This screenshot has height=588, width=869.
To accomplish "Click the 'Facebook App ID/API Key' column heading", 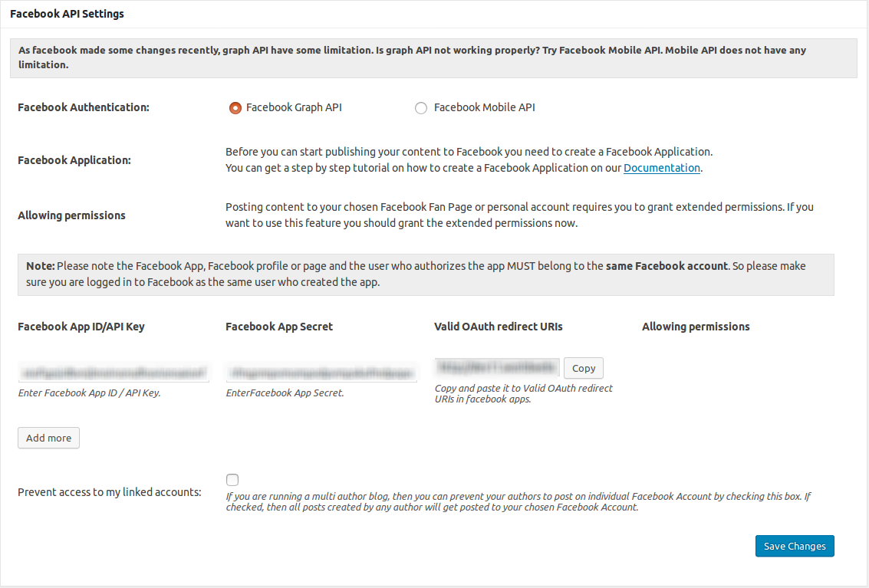I will coord(81,327).
